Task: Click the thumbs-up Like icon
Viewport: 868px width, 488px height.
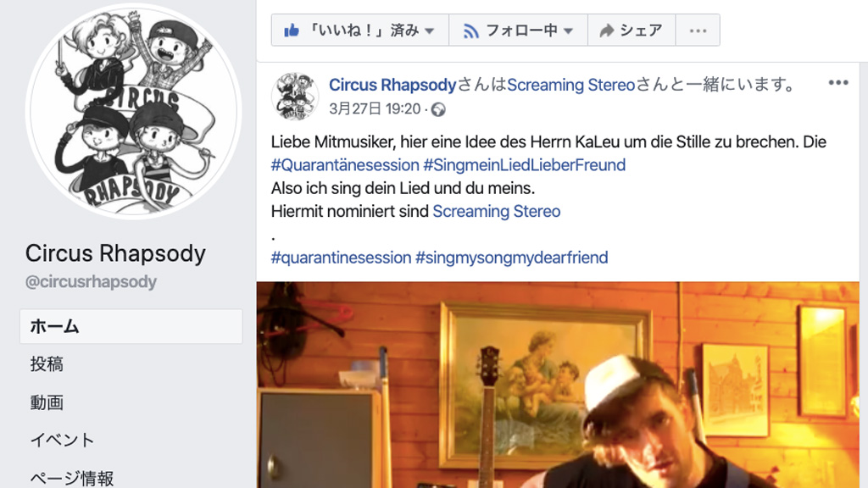Action: (292, 30)
